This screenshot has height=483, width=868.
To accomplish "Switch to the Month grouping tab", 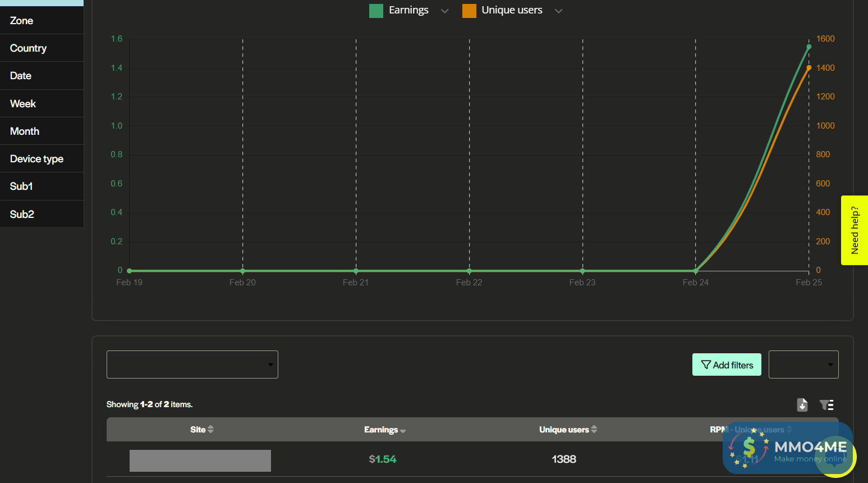I will 42,131.
